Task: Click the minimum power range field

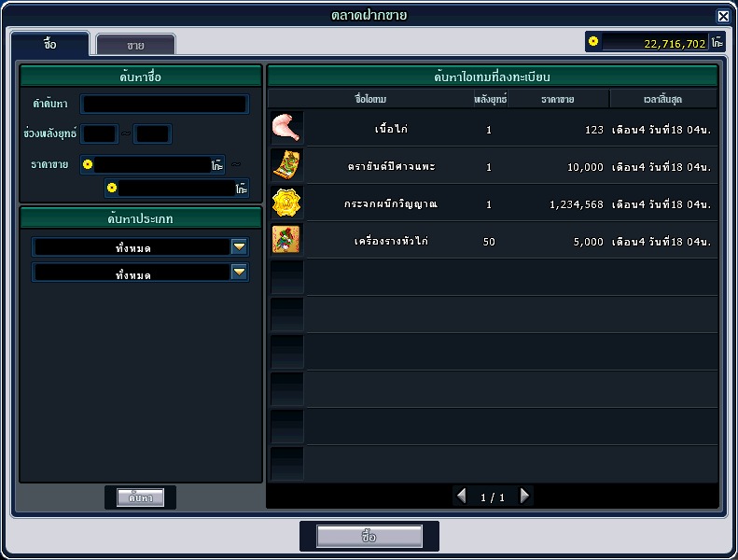Action: [x=99, y=133]
